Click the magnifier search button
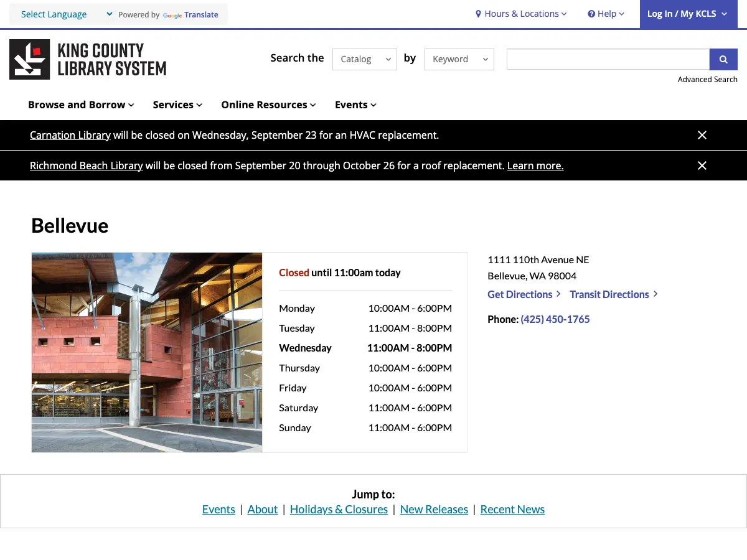Screen dimensions: 747x560 (x=723, y=59)
